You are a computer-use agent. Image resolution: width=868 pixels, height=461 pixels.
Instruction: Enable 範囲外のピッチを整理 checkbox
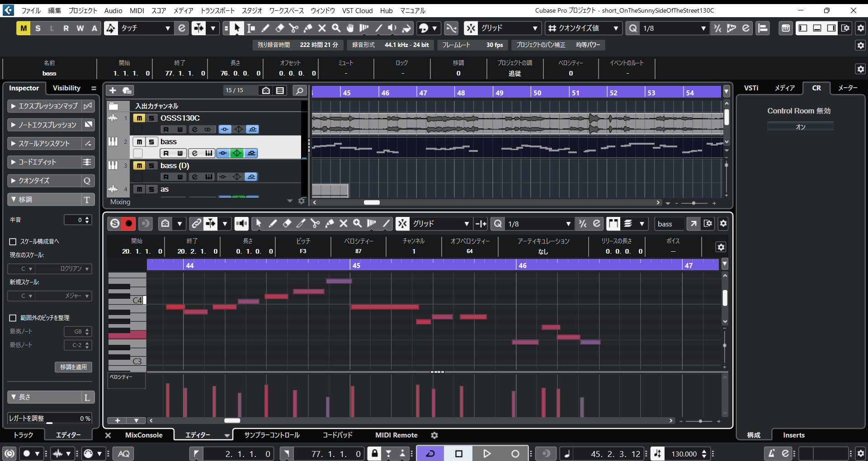coord(13,318)
